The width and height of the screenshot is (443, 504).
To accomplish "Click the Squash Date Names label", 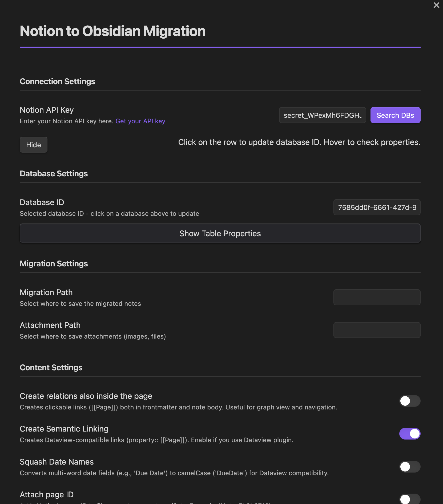I will click(x=57, y=462).
